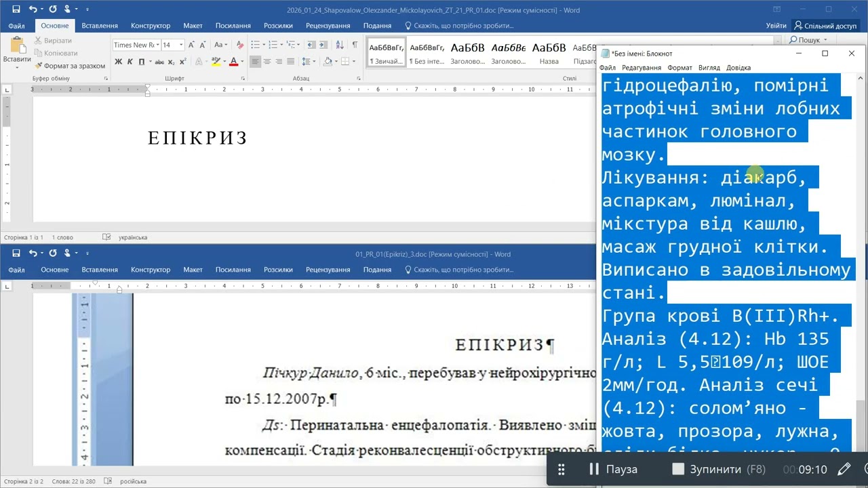Toggle superscript x² formatting
The height and width of the screenshot is (488, 868).
click(182, 61)
